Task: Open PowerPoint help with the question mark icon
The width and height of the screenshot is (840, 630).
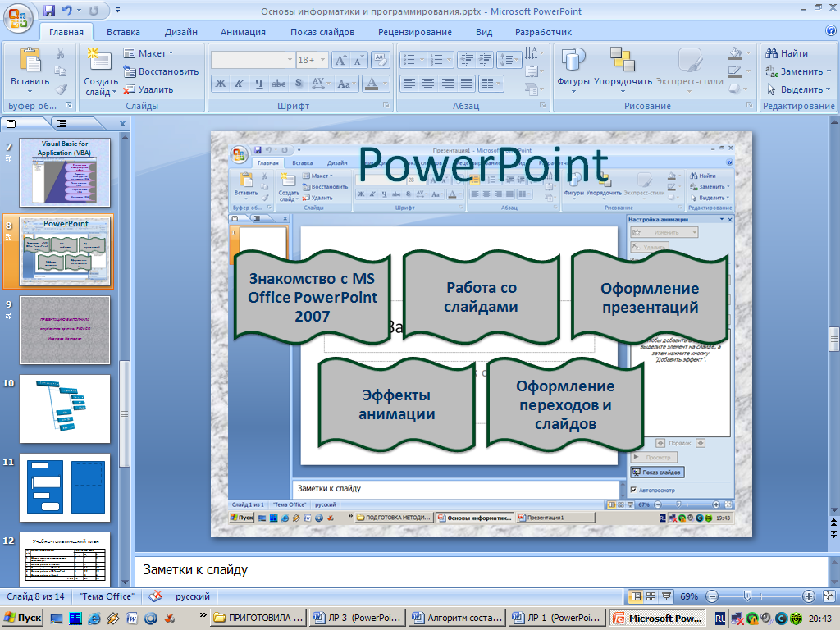Action: [x=831, y=31]
